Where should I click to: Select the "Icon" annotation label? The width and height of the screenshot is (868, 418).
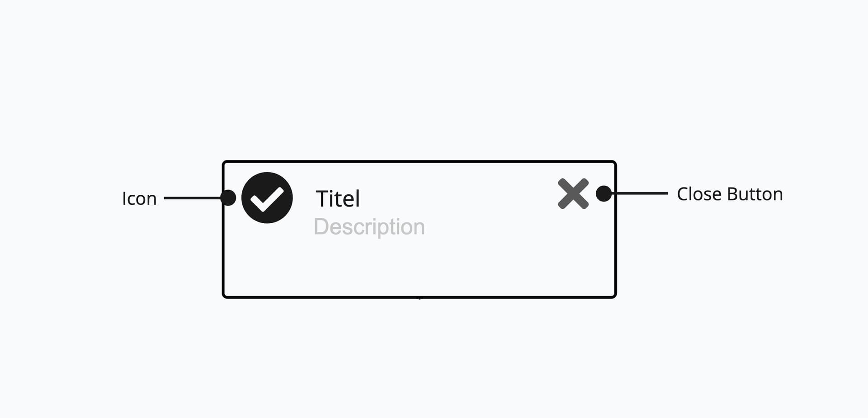(139, 199)
